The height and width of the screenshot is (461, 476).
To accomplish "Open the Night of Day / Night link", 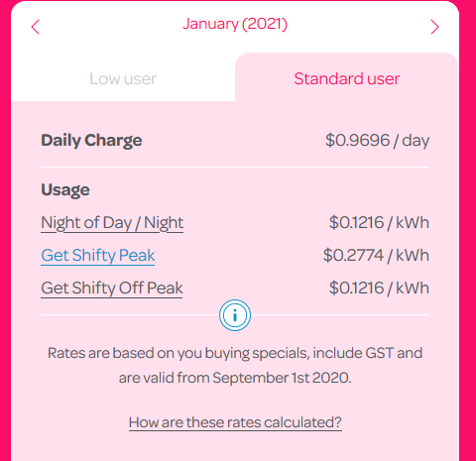I will (112, 223).
